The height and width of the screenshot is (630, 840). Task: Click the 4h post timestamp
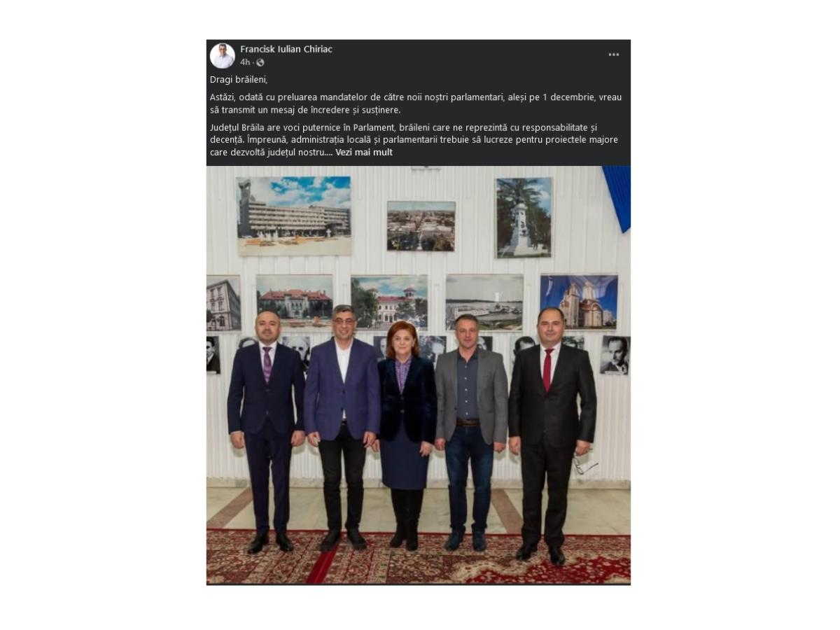coord(245,62)
